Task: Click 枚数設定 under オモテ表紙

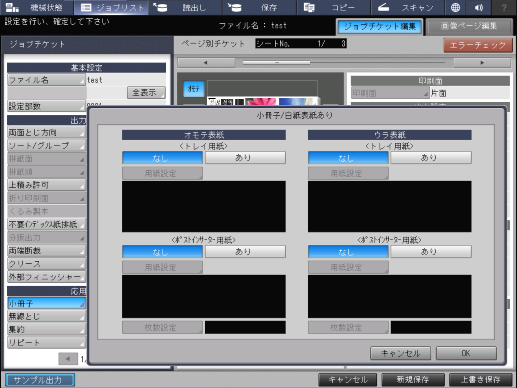Action: click(x=162, y=327)
